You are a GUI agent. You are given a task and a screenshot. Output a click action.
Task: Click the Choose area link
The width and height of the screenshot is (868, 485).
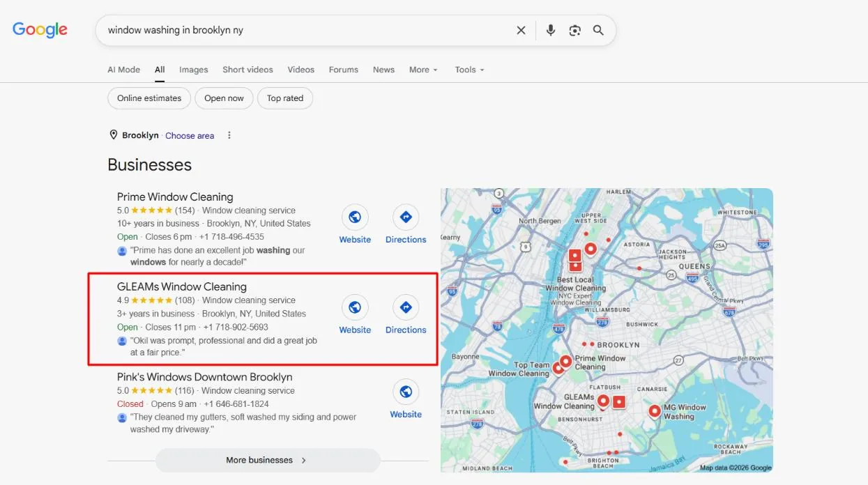(x=190, y=136)
